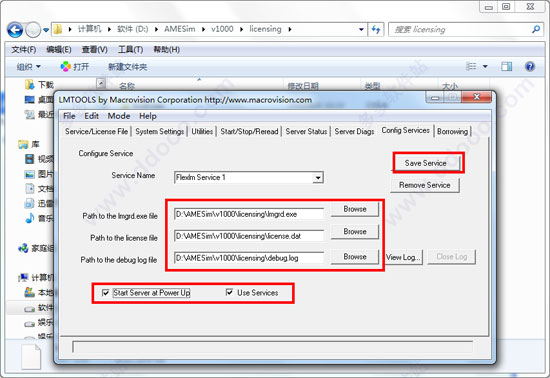Switch to the Server Diags tab
550x378 pixels.
click(354, 131)
